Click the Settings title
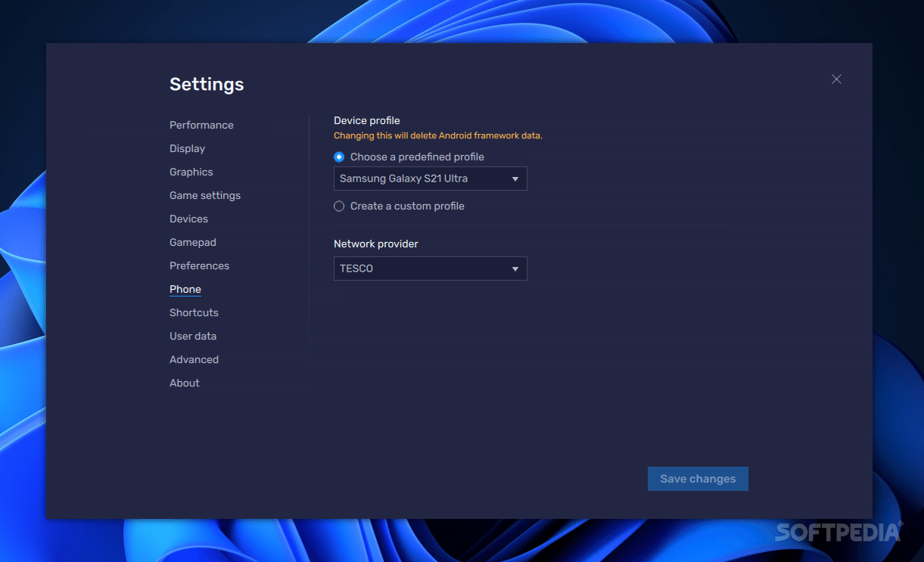The image size is (924, 562). point(207,84)
